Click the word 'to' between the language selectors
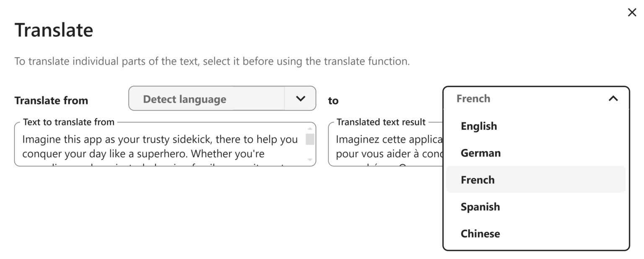 [333, 100]
